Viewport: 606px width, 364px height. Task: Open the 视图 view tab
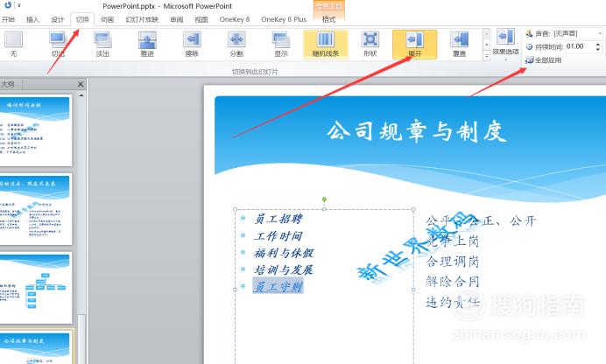click(201, 19)
